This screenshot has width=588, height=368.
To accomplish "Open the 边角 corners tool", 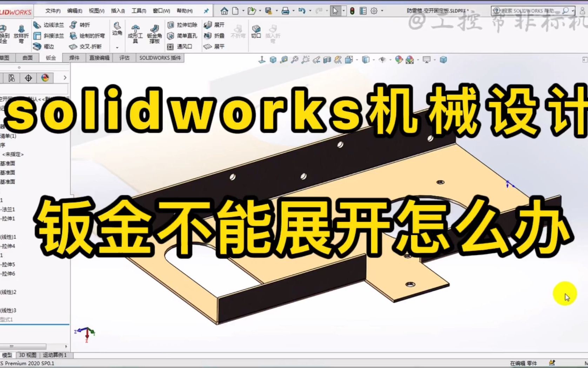I will coord(117,29).
